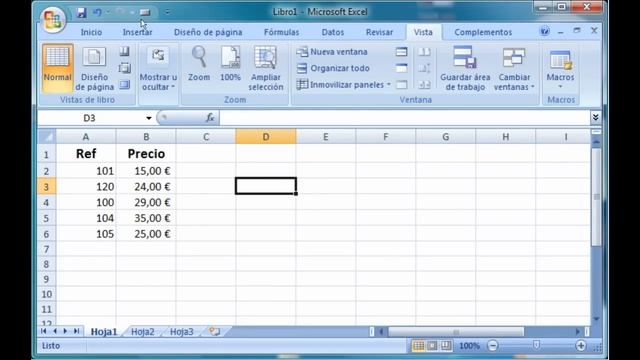Expand Cambiar ventanas dropdown
The width and height of the screenshot is (640, 360).
pos(514,69)
